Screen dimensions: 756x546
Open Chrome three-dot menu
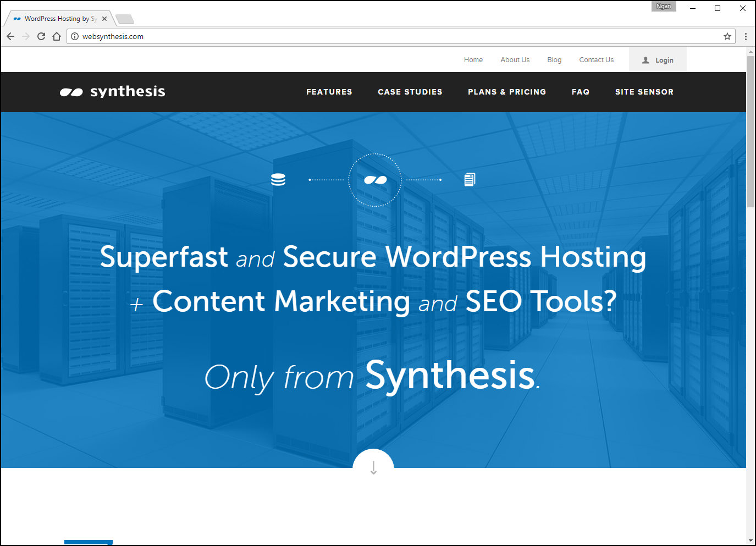point(746,36)
